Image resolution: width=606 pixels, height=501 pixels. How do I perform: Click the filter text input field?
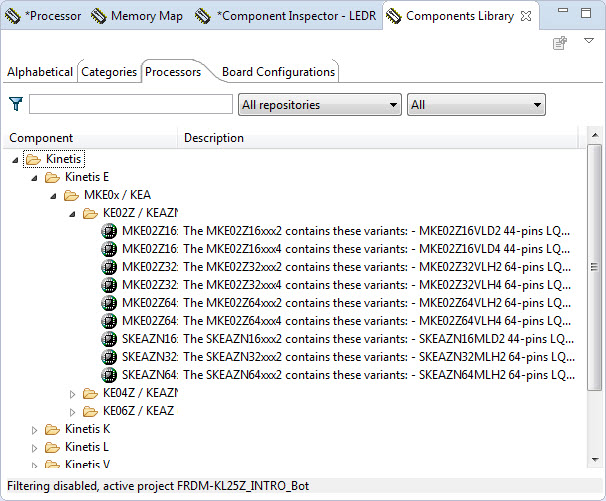(x=131, y=104)
